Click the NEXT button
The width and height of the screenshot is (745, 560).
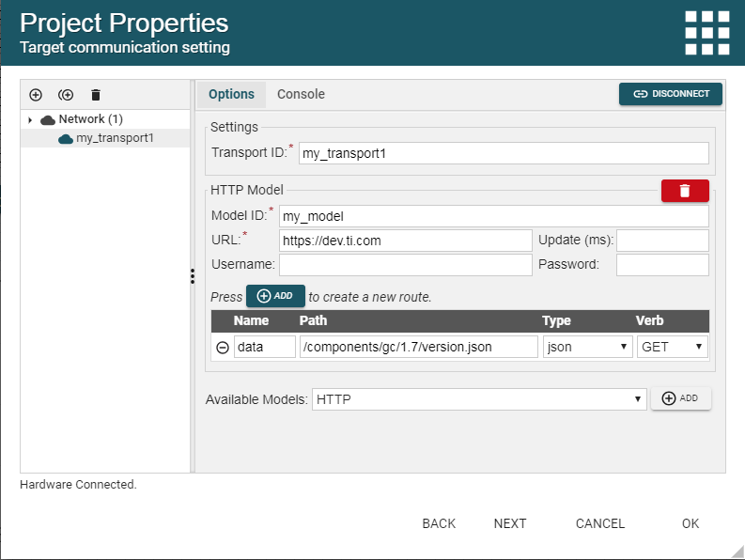tap(510, 523)
